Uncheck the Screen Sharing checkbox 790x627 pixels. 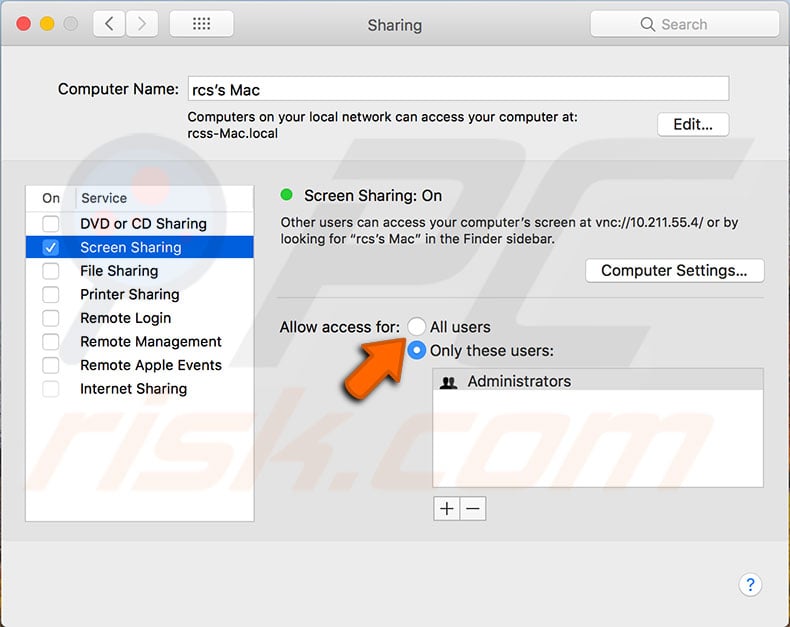(50, 247)
